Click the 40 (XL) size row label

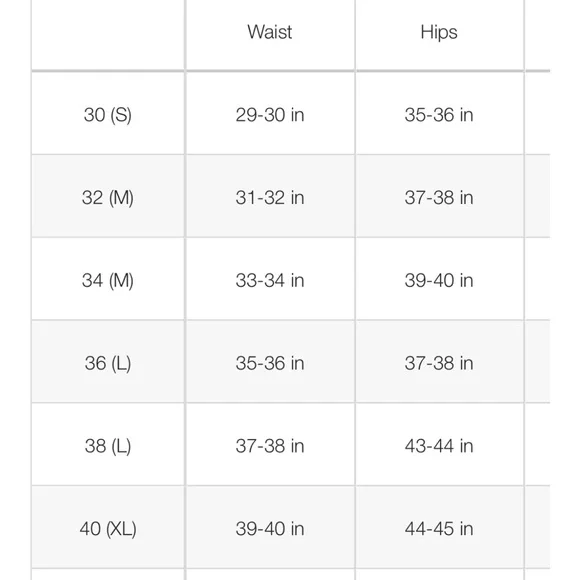point(108,529)
